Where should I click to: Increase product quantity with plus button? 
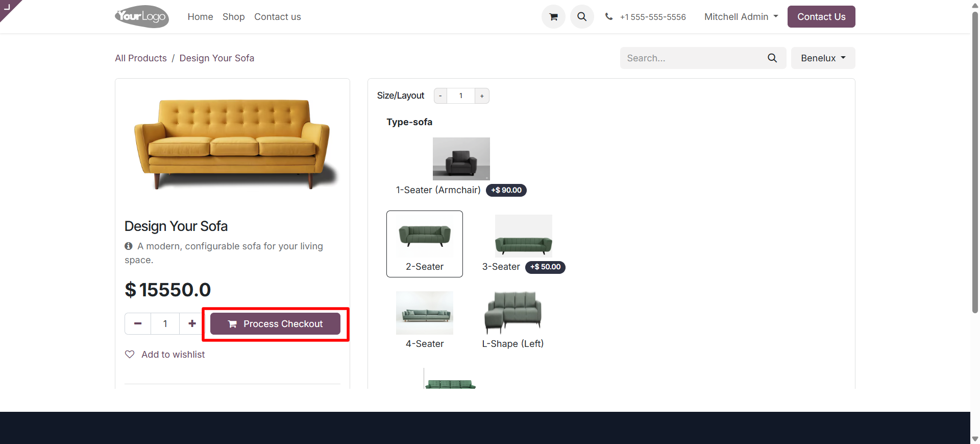(x=192, y=323)
